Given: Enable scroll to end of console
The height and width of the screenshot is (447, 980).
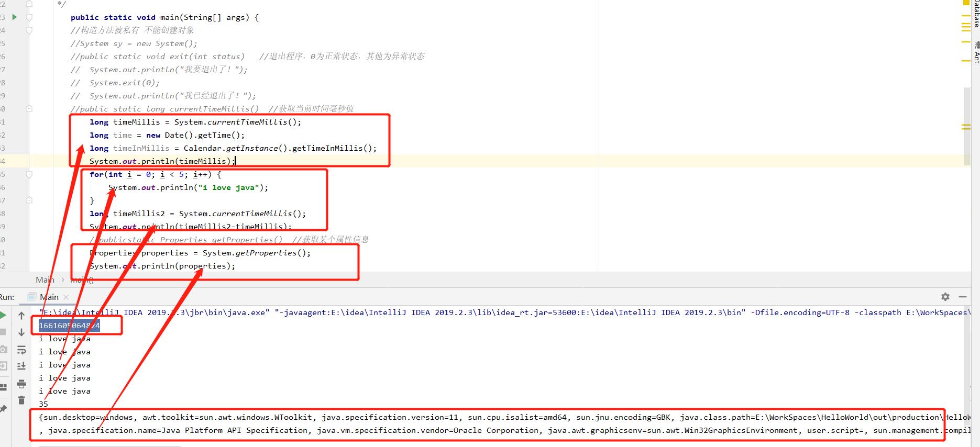Looking at the screenshot, I should click(21, 366).
